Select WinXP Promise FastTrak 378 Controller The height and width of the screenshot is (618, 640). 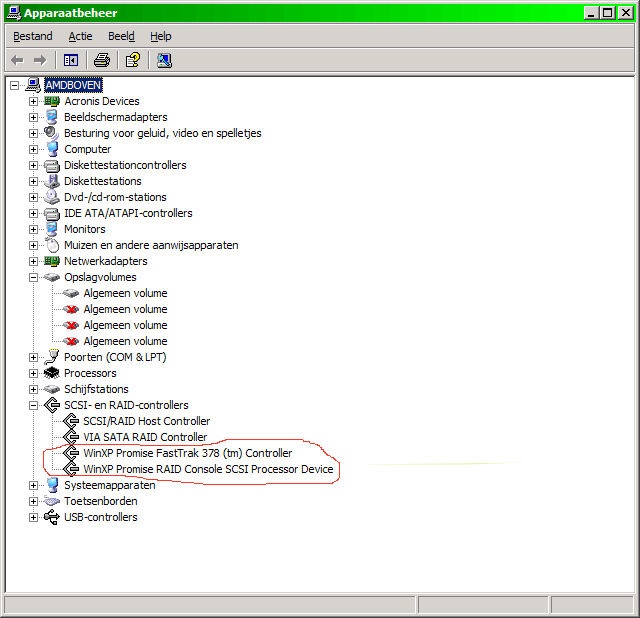(188, 453)
